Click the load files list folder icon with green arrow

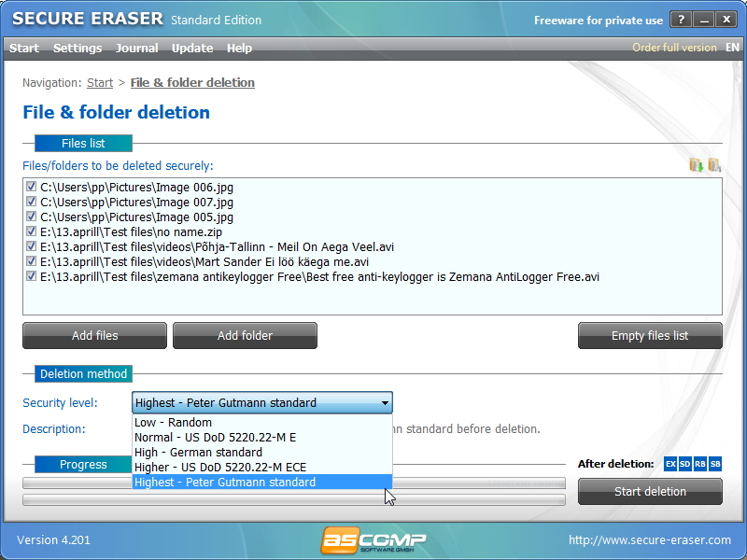696,165
